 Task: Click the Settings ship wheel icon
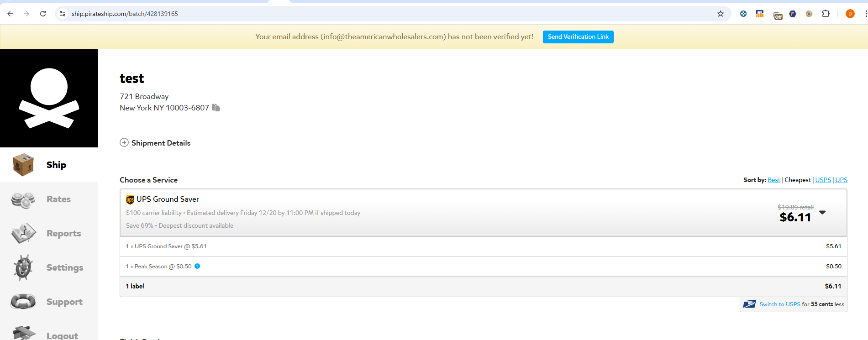click(23, 267)
